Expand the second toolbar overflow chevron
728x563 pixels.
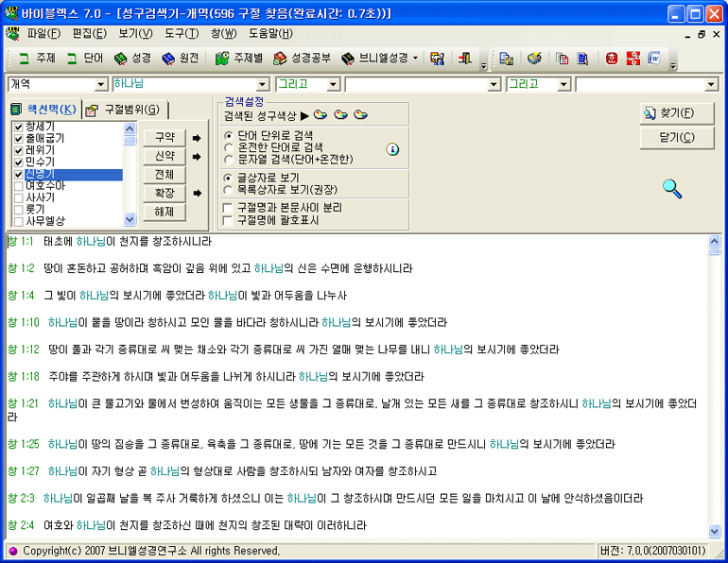(673, 66)
